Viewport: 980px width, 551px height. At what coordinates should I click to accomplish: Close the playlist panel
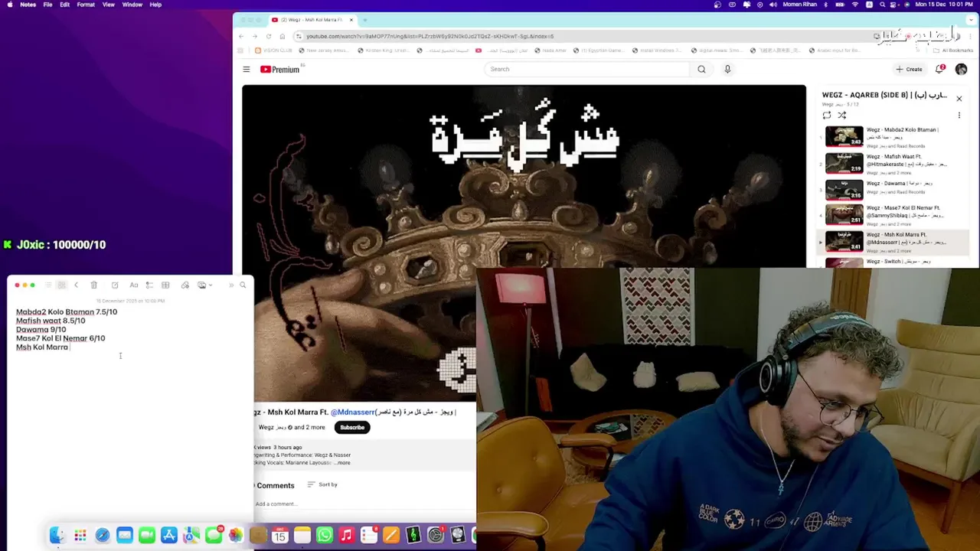(x=959, y=98)
